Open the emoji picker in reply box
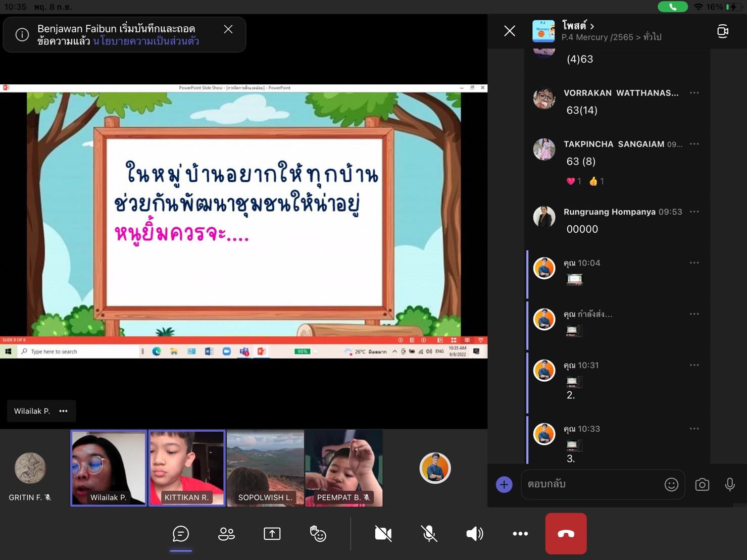The image size is (747, 560). pyautogui.click(x=671, y=485)
